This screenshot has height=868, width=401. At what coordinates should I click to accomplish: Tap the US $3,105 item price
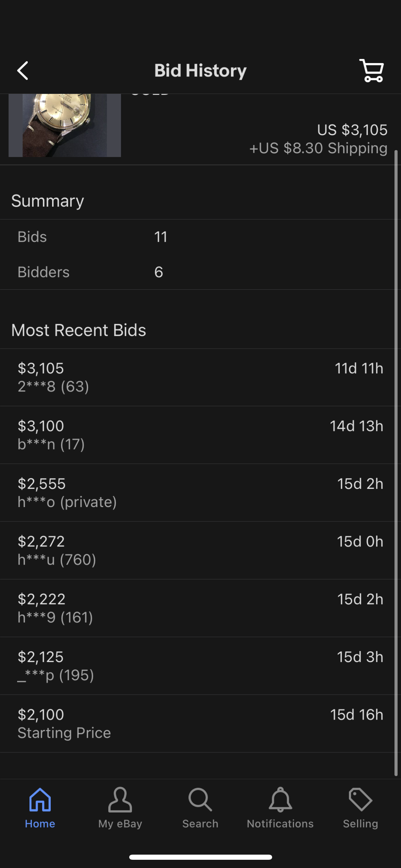pyautogui.click(x=352, y=130)
